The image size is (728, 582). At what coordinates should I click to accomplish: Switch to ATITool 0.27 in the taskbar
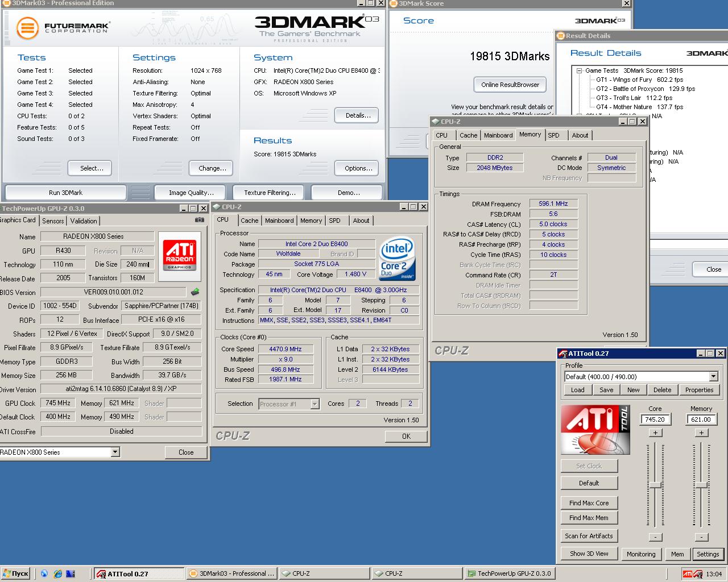pos(138,573)
